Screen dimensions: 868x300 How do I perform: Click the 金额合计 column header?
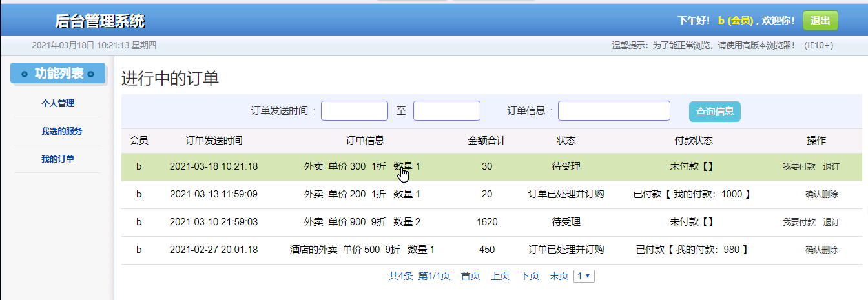click(487, 140)
